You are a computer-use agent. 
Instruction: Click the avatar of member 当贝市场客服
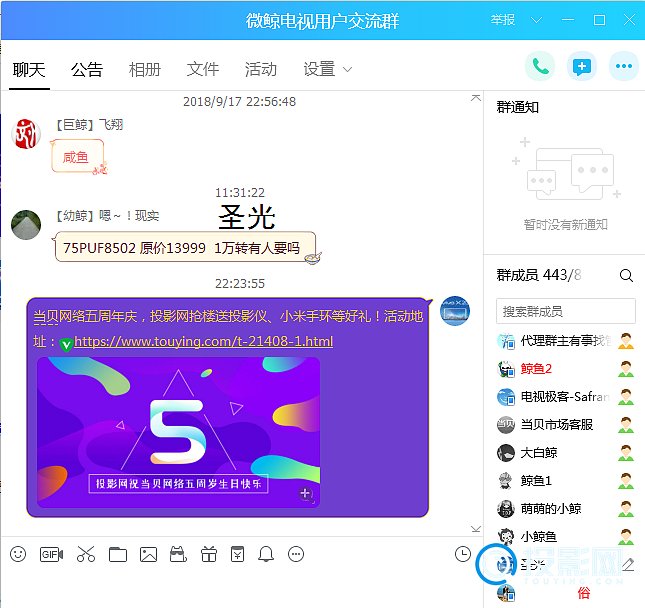(506, 425)
